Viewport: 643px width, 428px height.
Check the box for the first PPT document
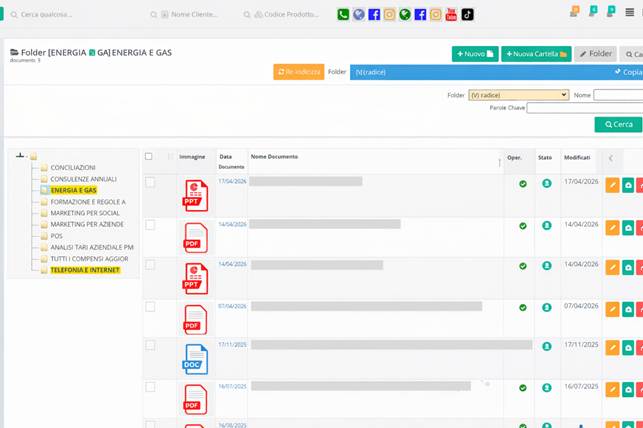click(x=150, y=182)
